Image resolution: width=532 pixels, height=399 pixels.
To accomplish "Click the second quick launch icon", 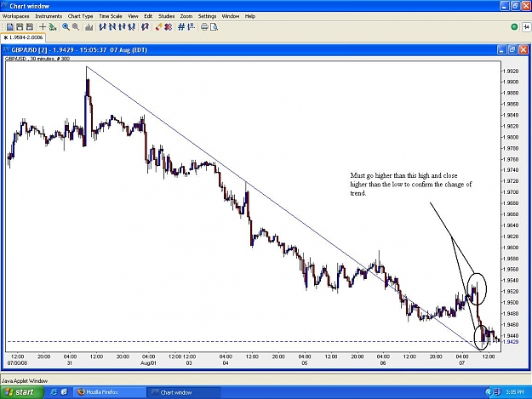I will point(64,392).
